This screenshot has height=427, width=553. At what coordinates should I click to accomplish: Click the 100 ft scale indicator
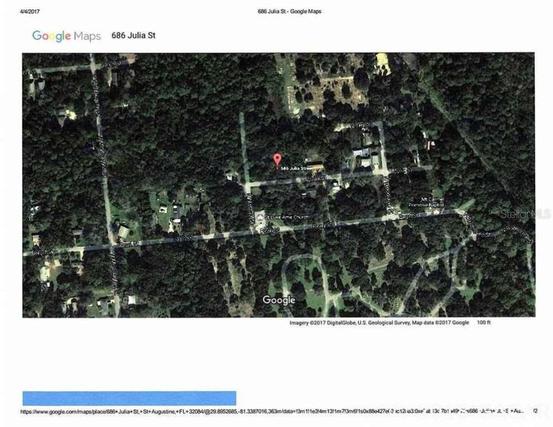[484, 322]
